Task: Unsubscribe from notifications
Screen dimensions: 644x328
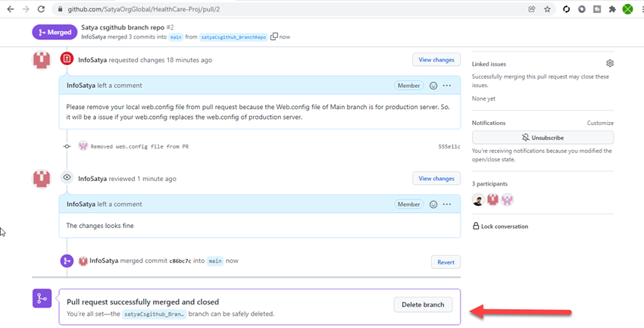Action: coord(542,138)
